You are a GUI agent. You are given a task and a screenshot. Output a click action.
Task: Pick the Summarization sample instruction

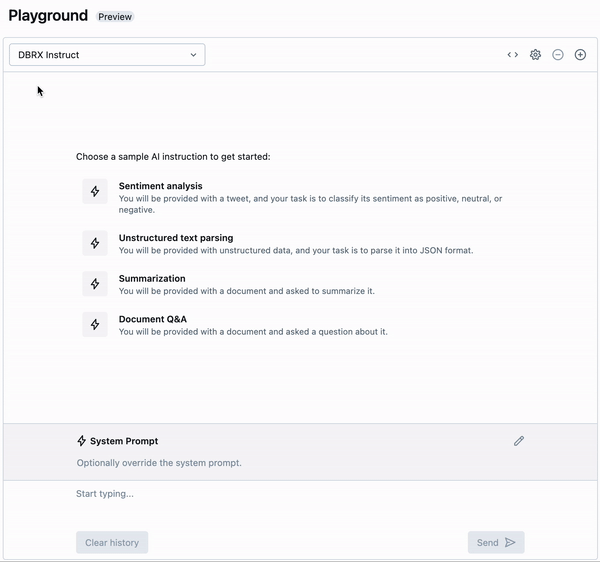(x=152, y=279)
